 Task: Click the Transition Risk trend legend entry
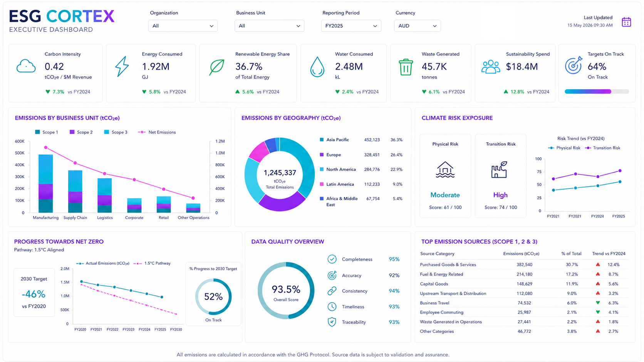[x=603, y=148]
